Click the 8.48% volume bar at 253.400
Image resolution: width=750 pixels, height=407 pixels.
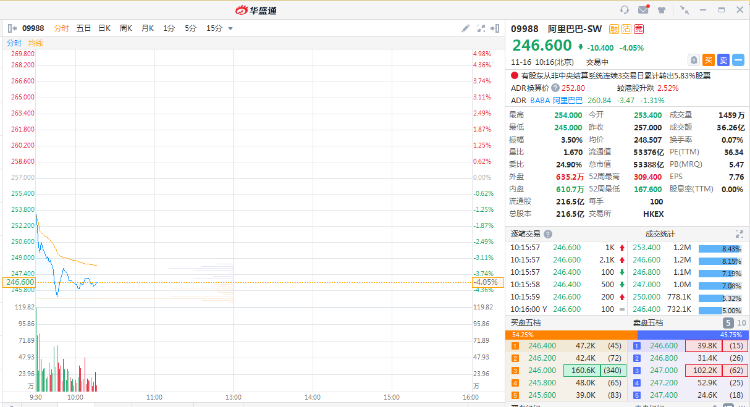tap(720, 249)
